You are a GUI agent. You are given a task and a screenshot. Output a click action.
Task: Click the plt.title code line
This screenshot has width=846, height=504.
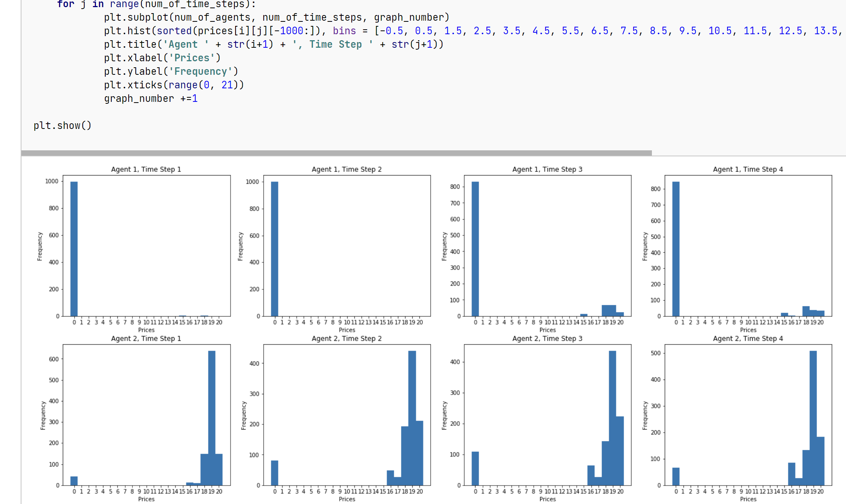[274, 44]
